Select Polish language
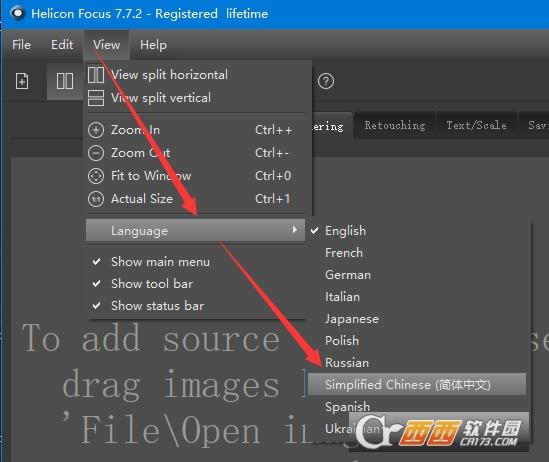549x462 pixels. tap(417, 341)
